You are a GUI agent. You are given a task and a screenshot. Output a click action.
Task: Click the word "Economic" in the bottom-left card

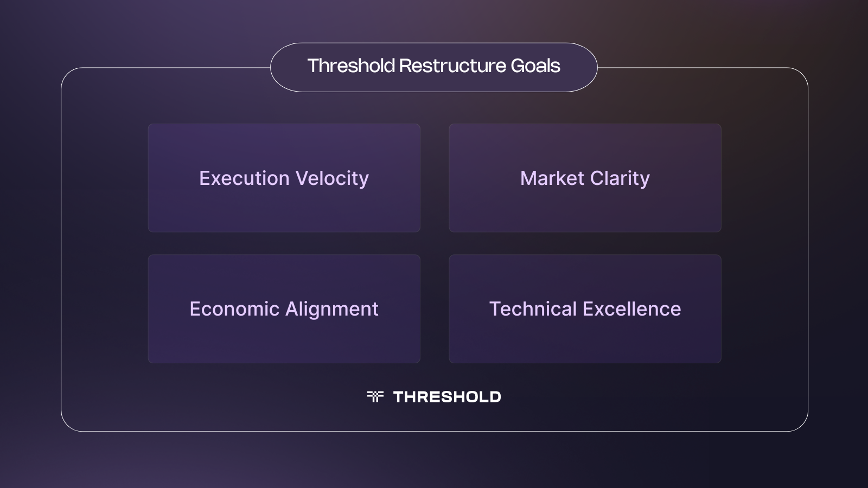point(234,309)
